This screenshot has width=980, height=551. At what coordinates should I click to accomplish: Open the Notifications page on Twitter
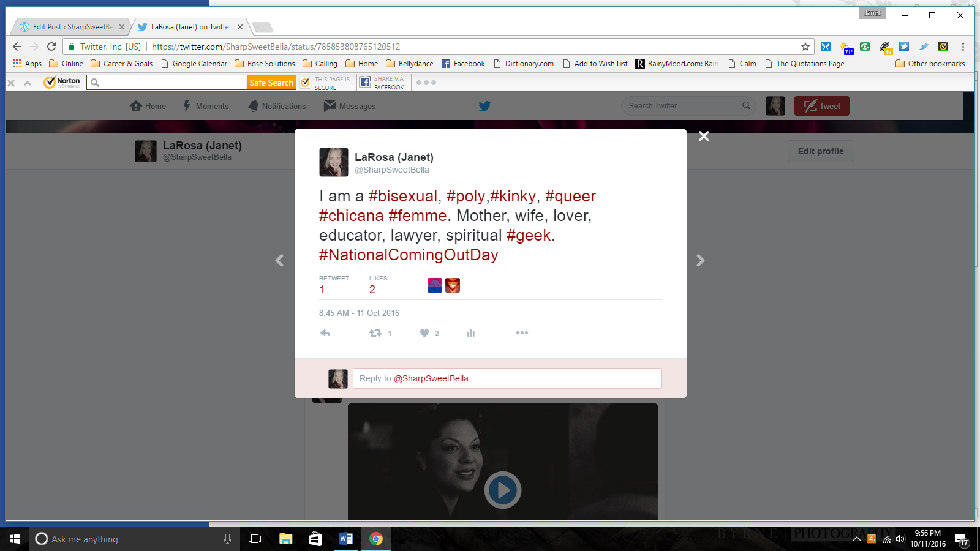pyautogui.click(x=276, y=105)
